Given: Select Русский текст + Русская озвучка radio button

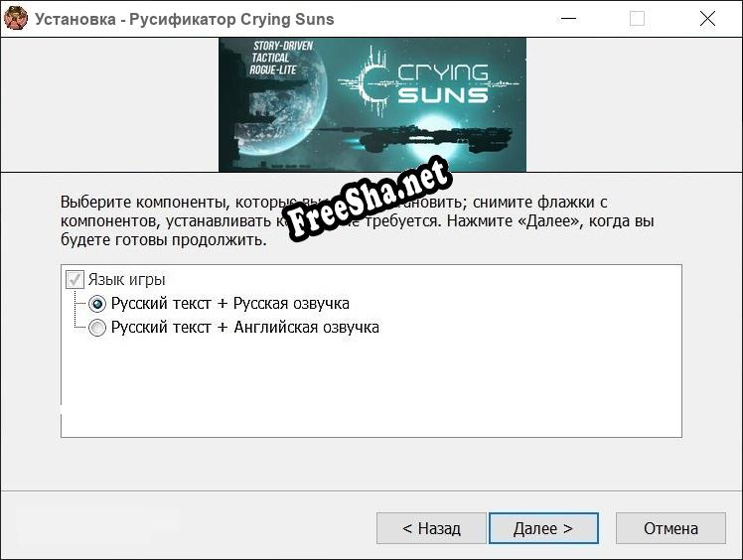Looking at the screenshot, I should pos(97,304).
